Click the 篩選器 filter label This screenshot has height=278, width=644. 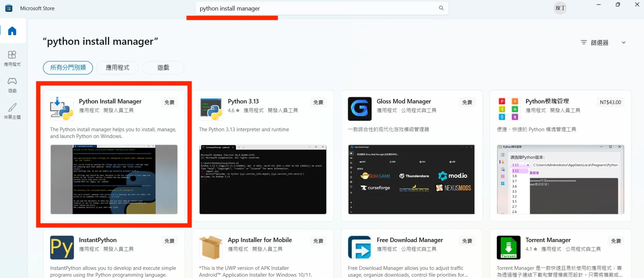coord(600,43)
